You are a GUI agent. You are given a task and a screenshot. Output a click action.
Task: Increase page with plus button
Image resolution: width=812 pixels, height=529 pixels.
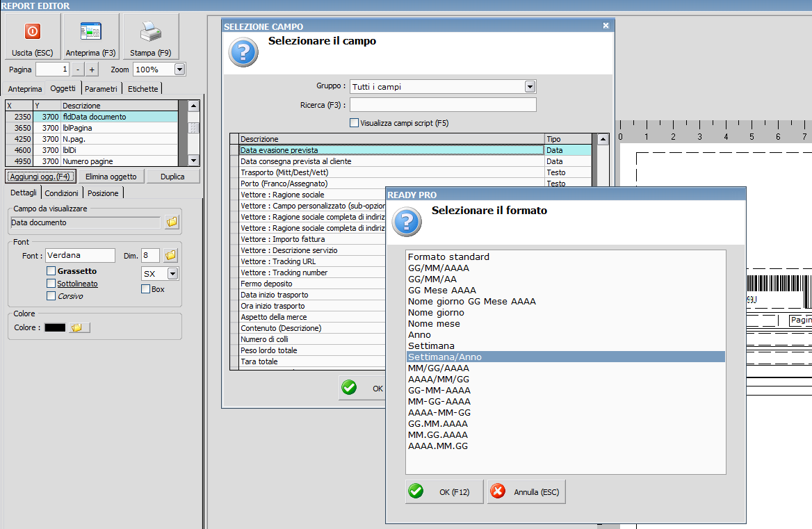pyautogui.click(x=92, y=70)
